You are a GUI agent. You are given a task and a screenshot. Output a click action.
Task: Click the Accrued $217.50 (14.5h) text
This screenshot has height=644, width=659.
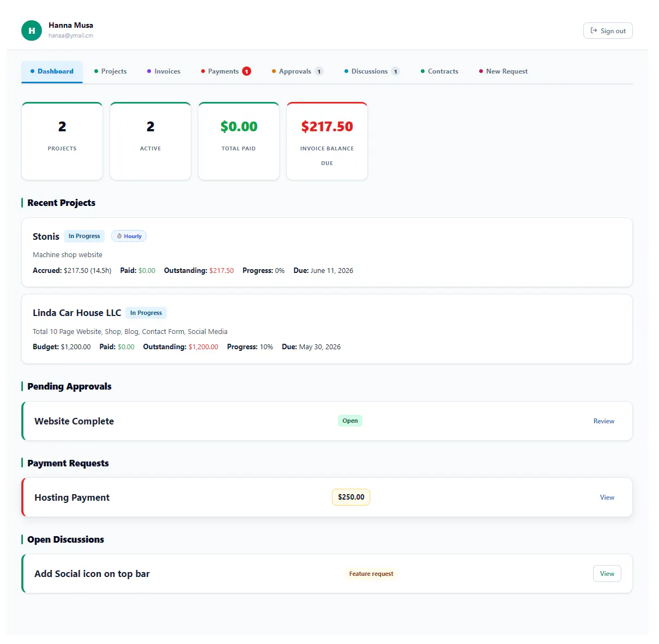[72, 270]
